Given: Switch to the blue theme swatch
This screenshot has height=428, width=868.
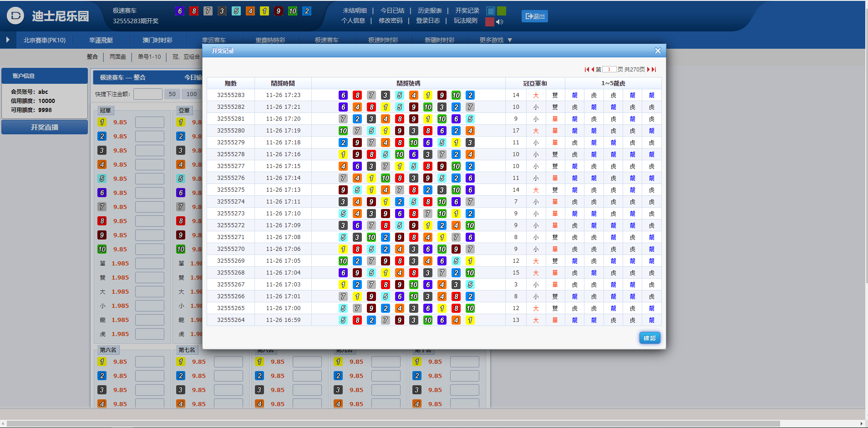Looking at the screenshot, I should click(x=491, y=11).
